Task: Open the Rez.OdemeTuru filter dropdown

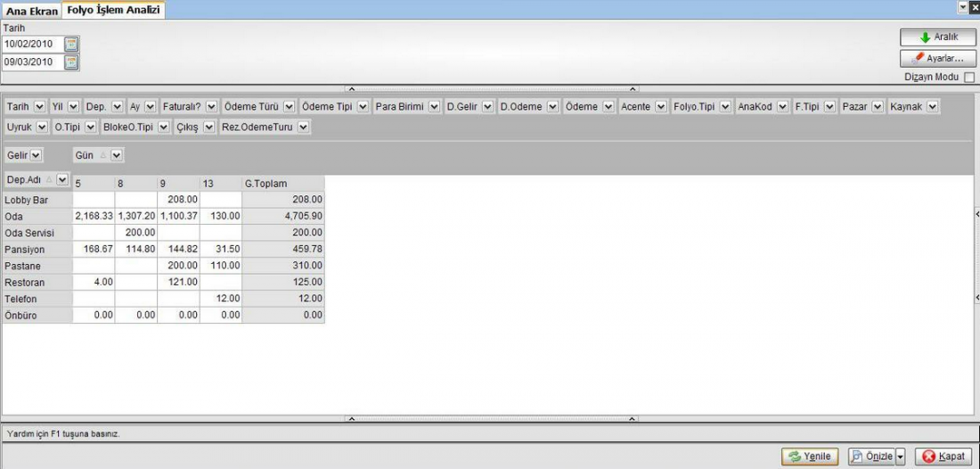Action: (303, 127)
